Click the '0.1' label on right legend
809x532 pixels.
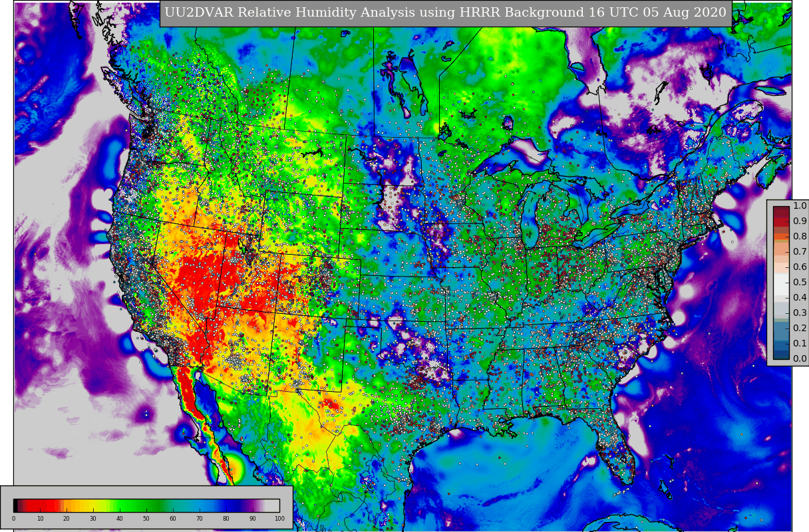pos(800,344)
